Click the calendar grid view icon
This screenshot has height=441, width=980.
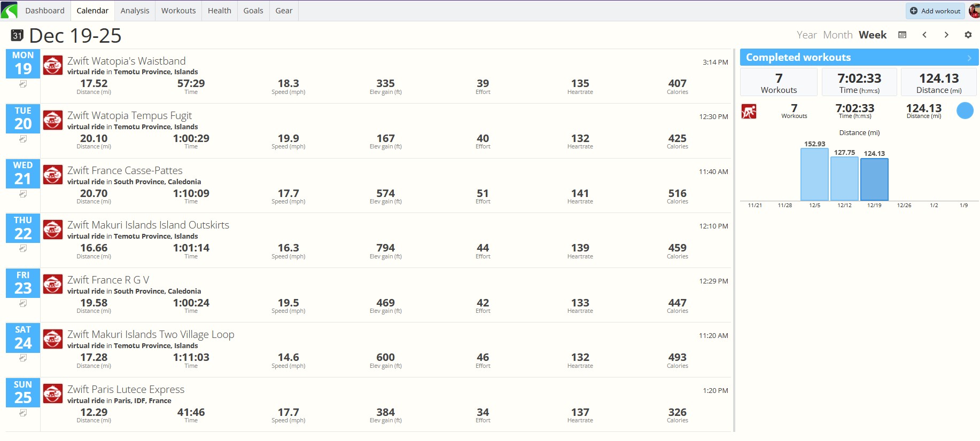coord(903,35)
